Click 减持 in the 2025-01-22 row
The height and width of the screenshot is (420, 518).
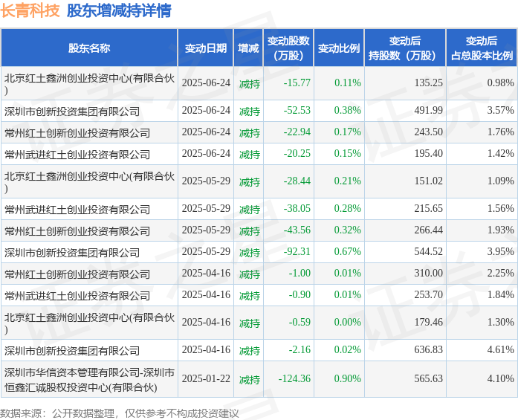[x=250, y=380]
